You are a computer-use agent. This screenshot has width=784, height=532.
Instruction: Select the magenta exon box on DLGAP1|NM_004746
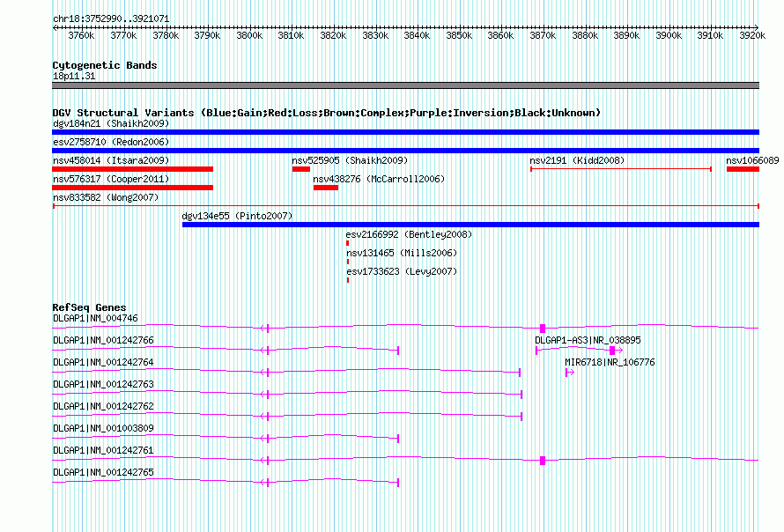click(x=543, y=329)
